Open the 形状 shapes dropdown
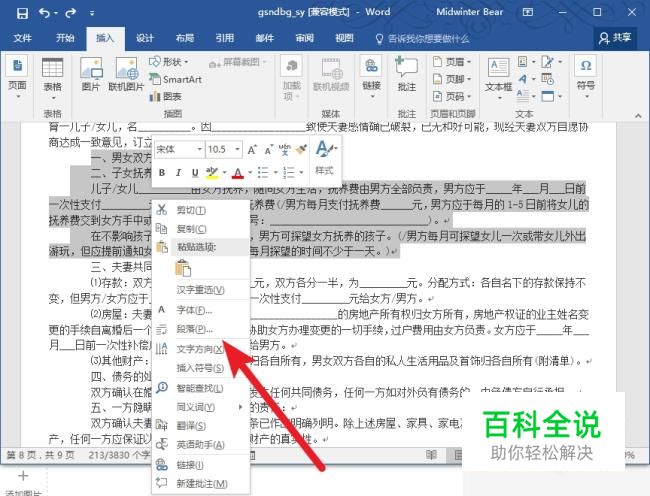650x496 pixels. 169,62
